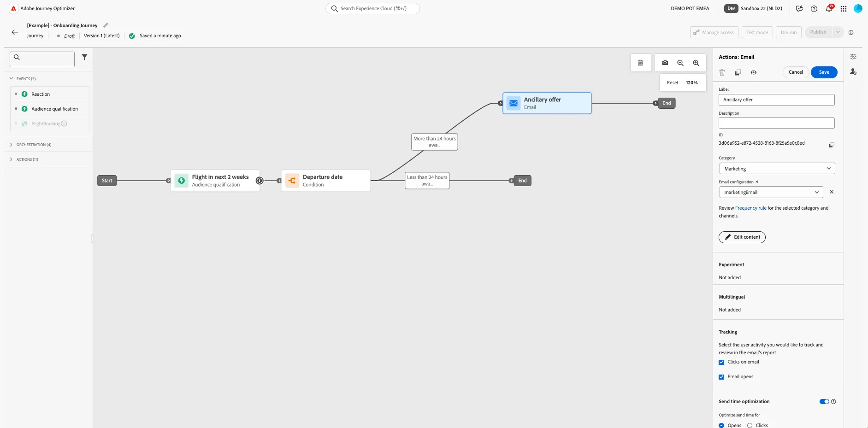Go back using the left arrow icon
The width and height of the screenshot is (868, 428).
(x=15, y=32)
